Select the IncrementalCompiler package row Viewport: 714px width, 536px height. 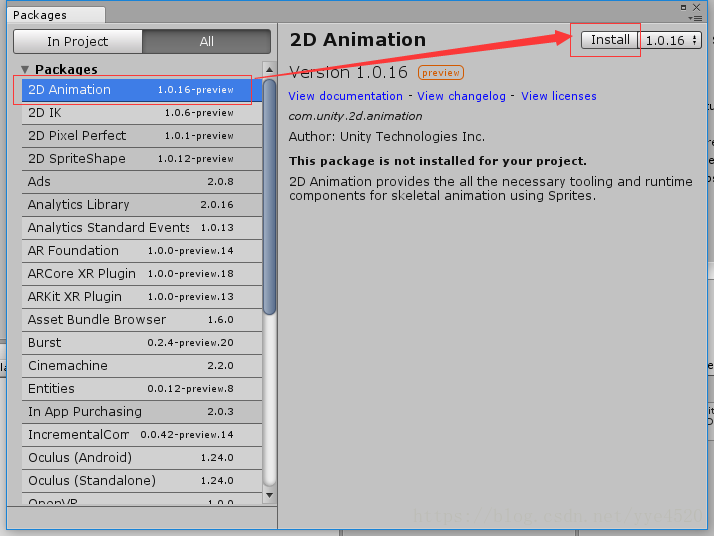(142, 434)
